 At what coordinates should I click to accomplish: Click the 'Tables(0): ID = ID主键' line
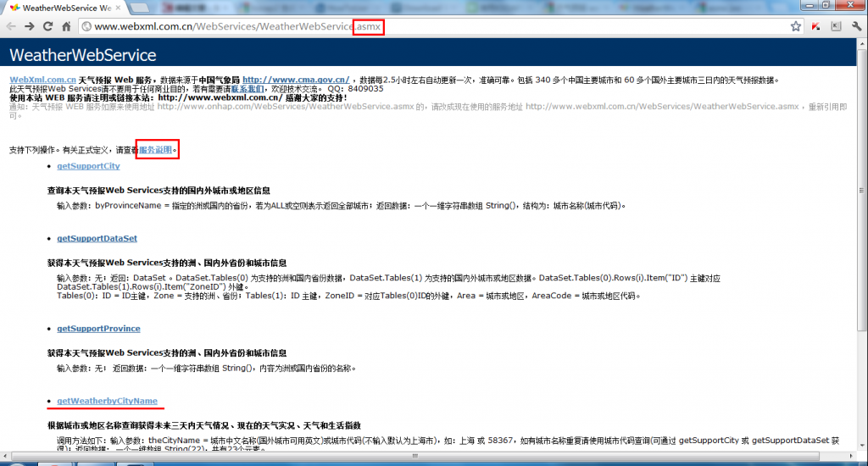(348, 296)
